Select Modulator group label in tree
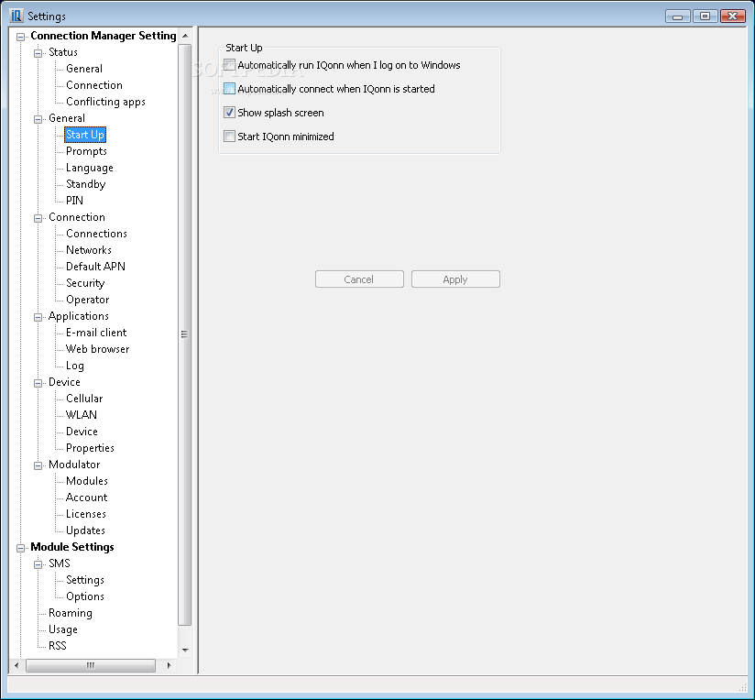Viewport: 755px width, 700px height. 74,465
